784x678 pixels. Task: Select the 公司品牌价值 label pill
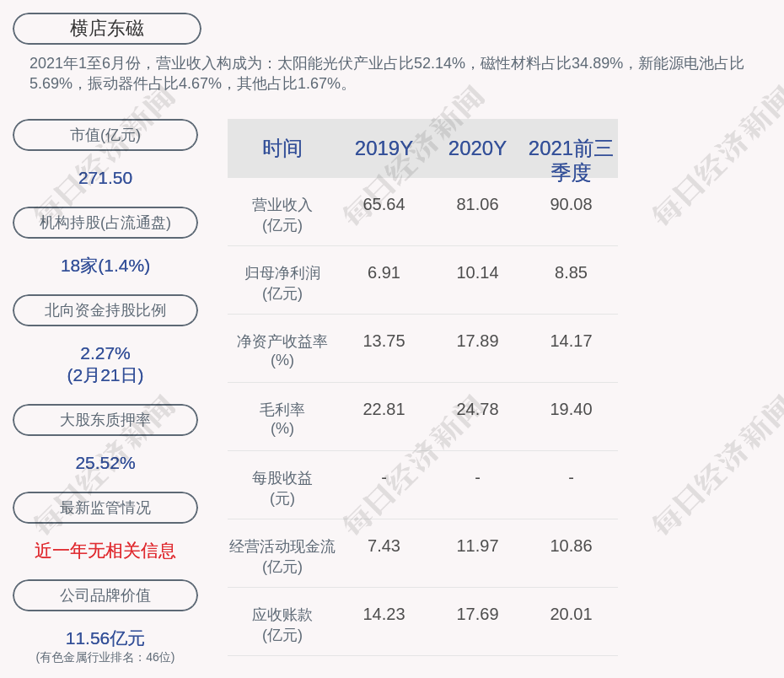[105, 595]
